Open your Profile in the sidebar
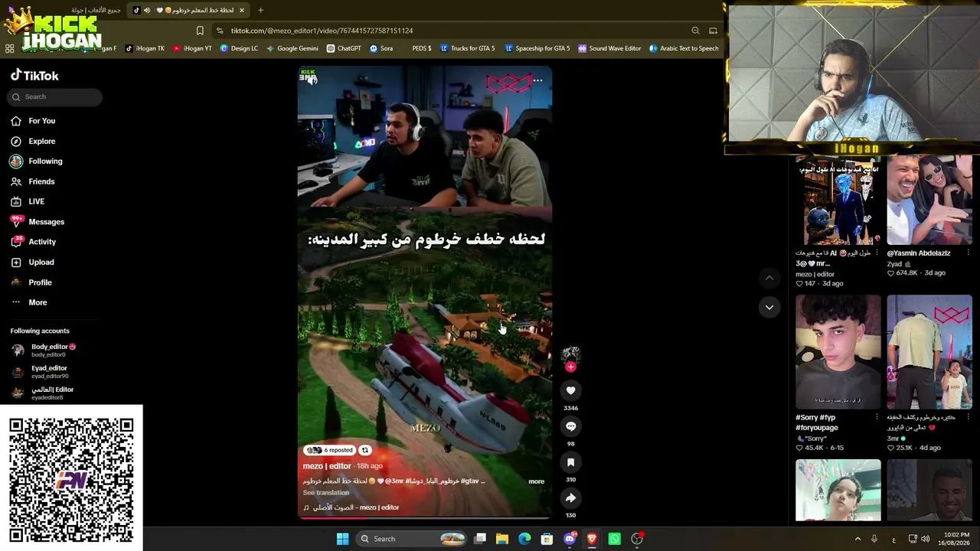Viewport: 980px width, 551px height. tap(40, 282)
